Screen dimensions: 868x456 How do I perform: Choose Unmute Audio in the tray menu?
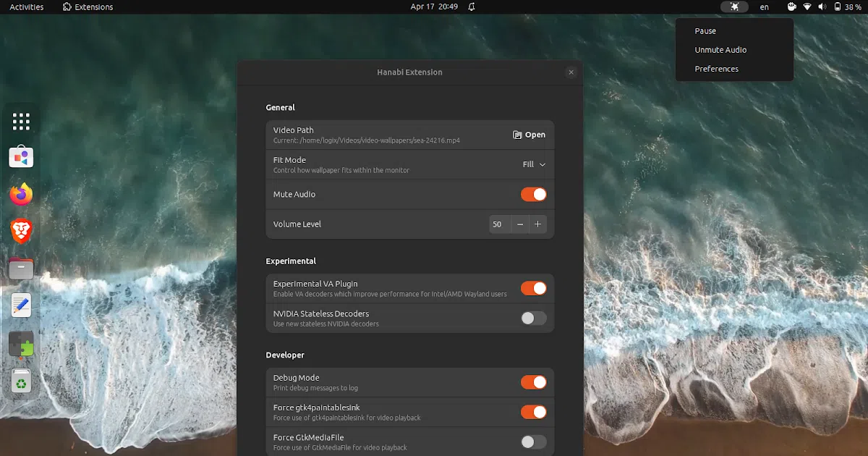[720, 49]
